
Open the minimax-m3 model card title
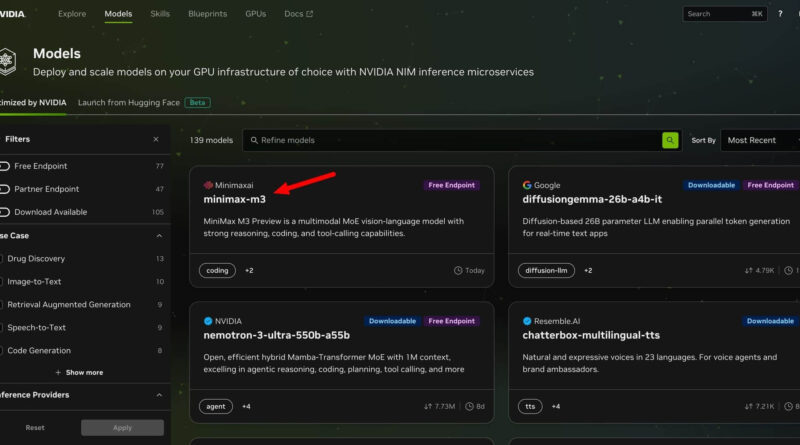click(235, 200)
